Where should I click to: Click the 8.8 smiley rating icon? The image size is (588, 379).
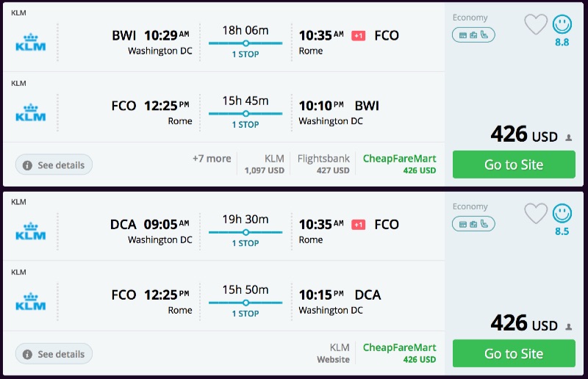[562, 25]
